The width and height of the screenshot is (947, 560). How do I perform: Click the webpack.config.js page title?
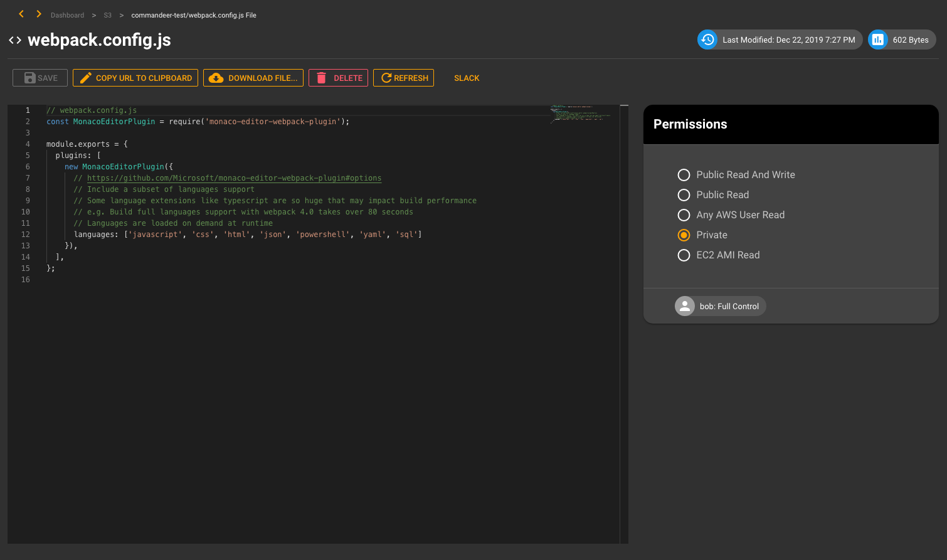[99, 40]
